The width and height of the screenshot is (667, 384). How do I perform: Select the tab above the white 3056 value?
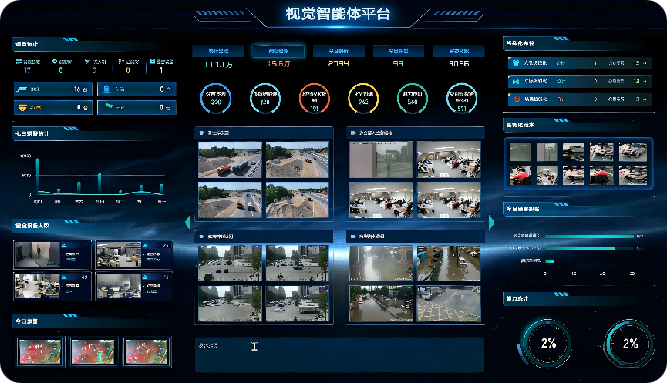[459, 51]
